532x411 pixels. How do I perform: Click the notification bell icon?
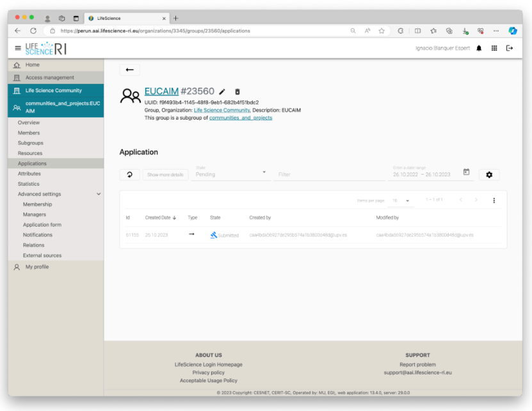click(x=479, y=48)
